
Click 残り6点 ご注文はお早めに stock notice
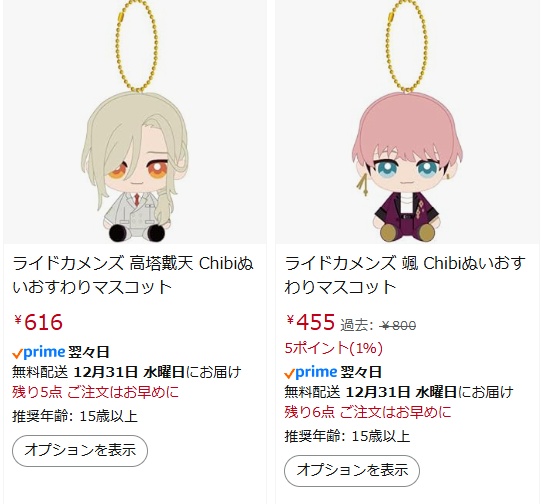pyautogui.click(x=368, y=412)
